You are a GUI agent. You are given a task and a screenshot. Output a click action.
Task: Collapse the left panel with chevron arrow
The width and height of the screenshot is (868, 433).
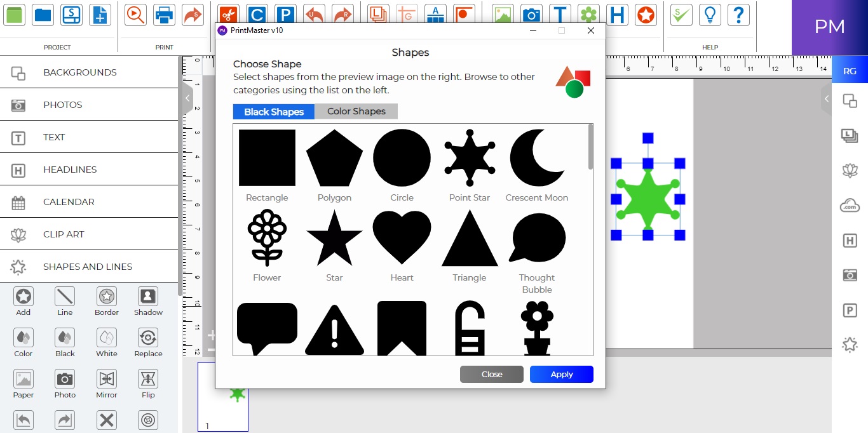pos(188,99)
